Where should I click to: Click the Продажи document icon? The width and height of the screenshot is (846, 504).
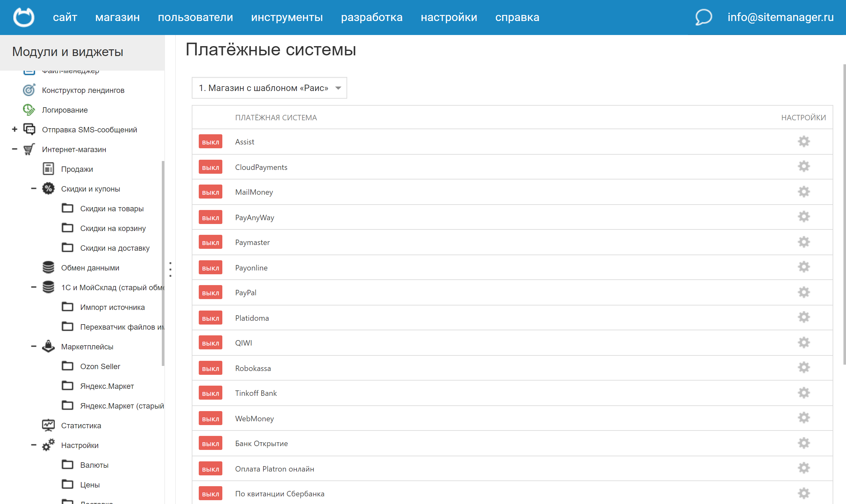pyautogui.click(x=48, y=169)
